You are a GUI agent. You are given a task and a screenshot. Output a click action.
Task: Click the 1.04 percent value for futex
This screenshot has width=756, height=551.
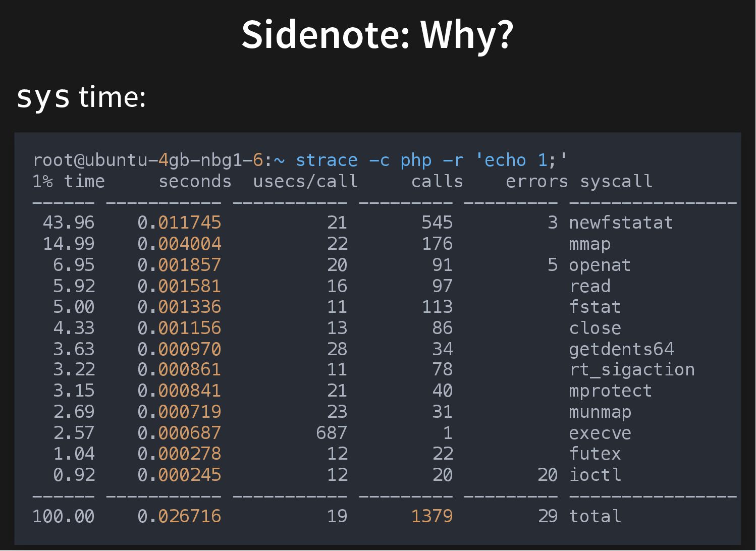(x=74, y=454)
